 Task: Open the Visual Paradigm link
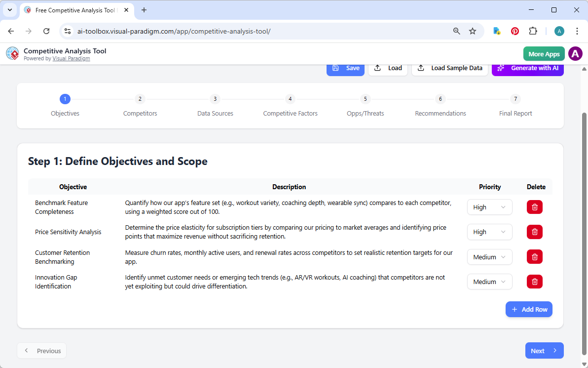[x=71, y=58]
